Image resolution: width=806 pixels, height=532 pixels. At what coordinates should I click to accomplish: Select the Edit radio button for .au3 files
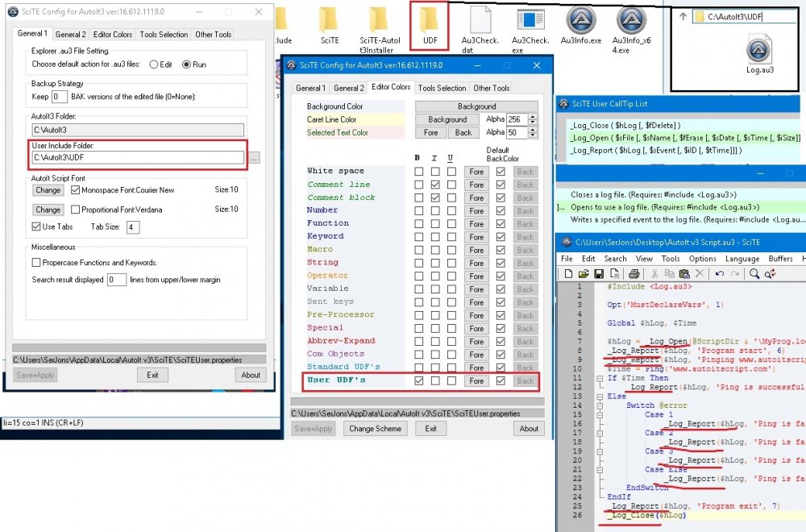154,64
